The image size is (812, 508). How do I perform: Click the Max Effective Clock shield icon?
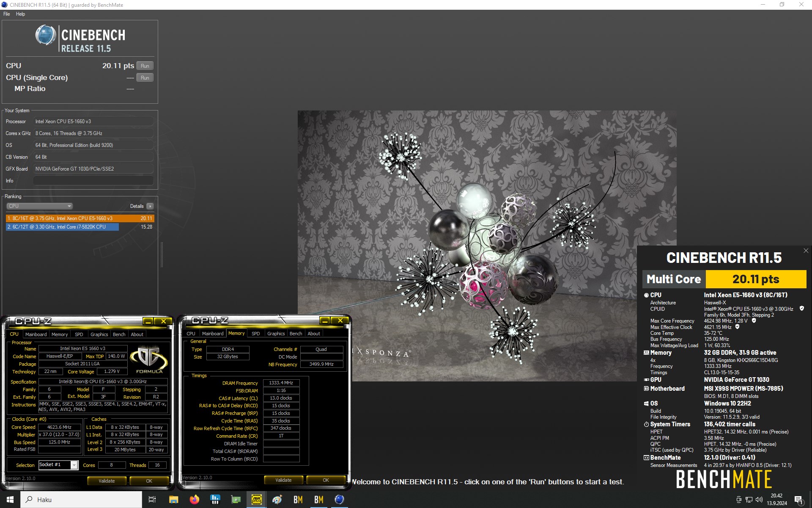(737, 327)
